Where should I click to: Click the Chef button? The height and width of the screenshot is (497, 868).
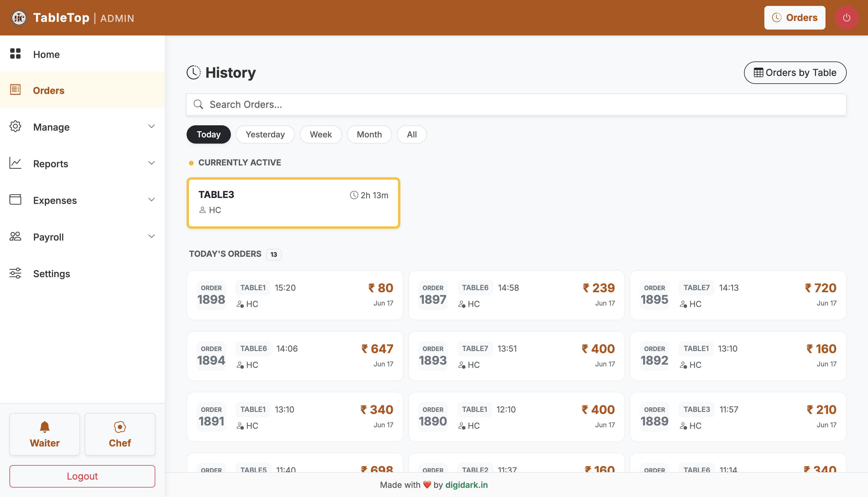120,434
